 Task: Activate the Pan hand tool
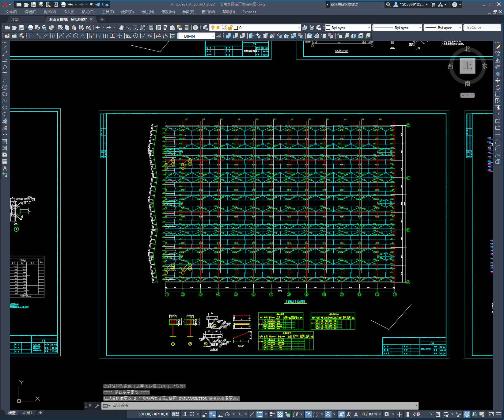tap(121, 28)
